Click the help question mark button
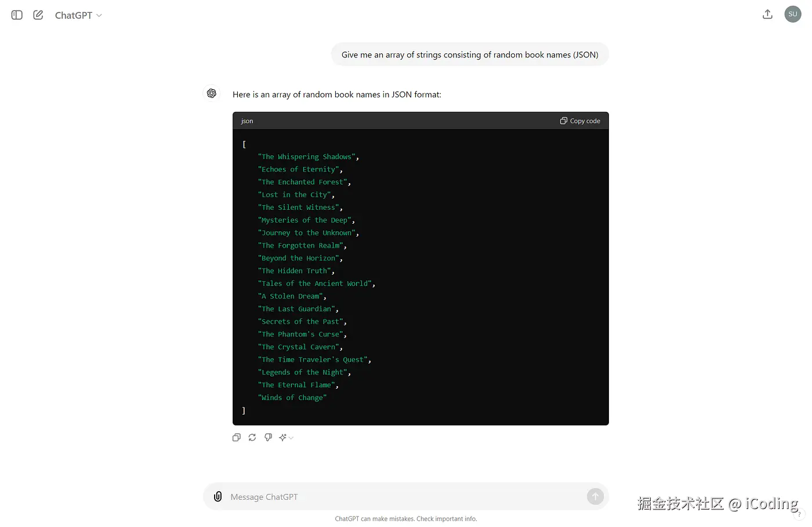Viewport: 812px width, 527px height. pos(799,514)
